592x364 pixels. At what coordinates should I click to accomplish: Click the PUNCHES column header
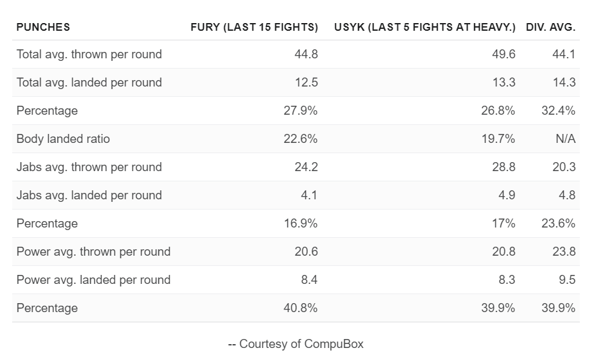click(x=43, y=27)
